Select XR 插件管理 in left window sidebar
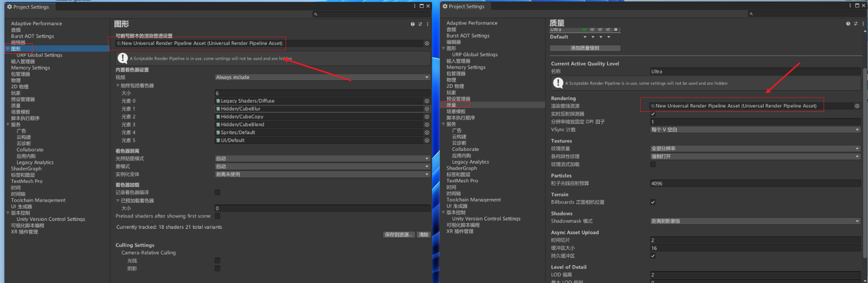 point(24,232)
